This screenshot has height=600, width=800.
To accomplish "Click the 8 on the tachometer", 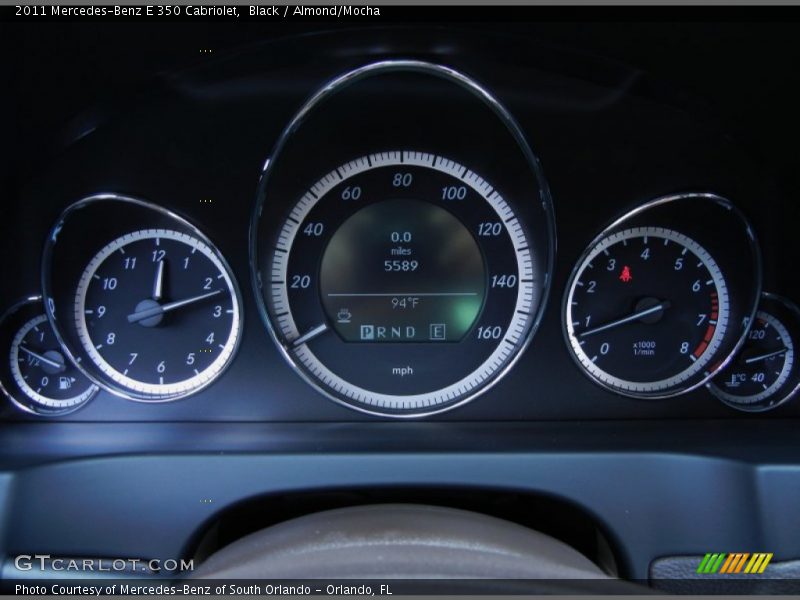I will pyautogui.click(x=684, y=347).
